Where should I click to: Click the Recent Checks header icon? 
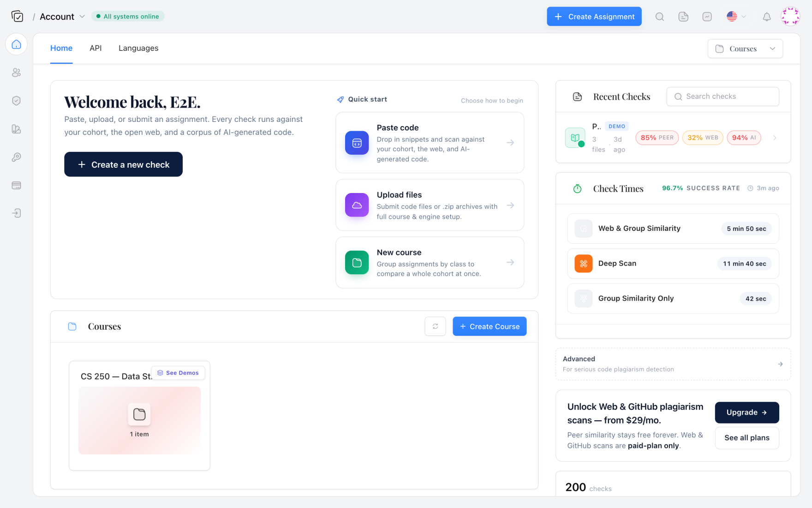pyautogui.click(x=577, y=97)
